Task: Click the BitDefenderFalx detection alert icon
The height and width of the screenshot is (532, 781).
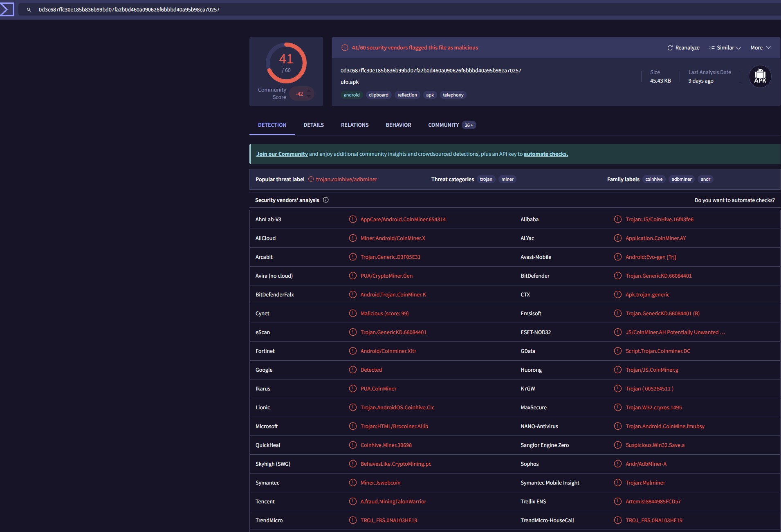Action: [353, 294]
